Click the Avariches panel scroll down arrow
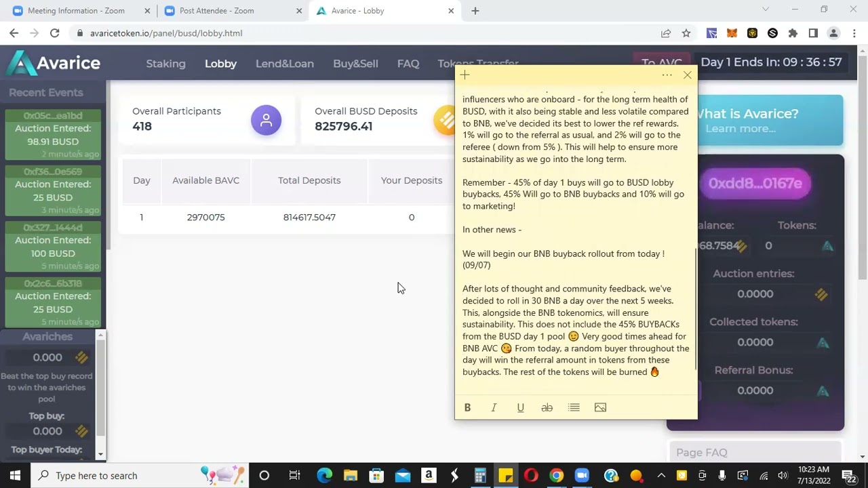Image resolution: width=868 pixels, height=488 pixels. point(101,454)
